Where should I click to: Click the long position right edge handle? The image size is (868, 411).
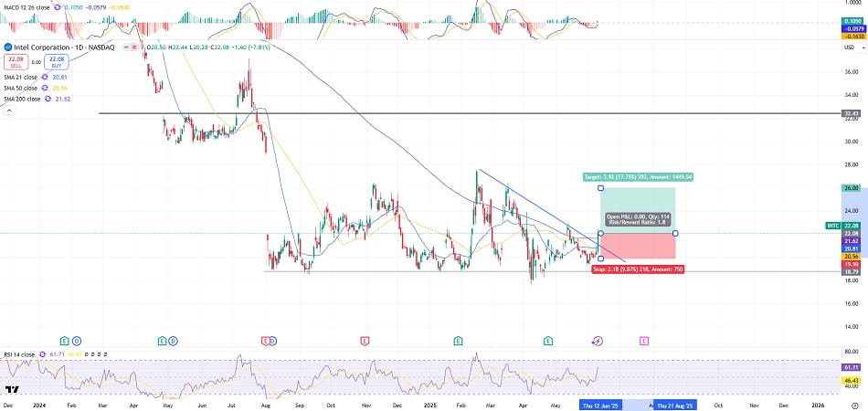[676, 233]
